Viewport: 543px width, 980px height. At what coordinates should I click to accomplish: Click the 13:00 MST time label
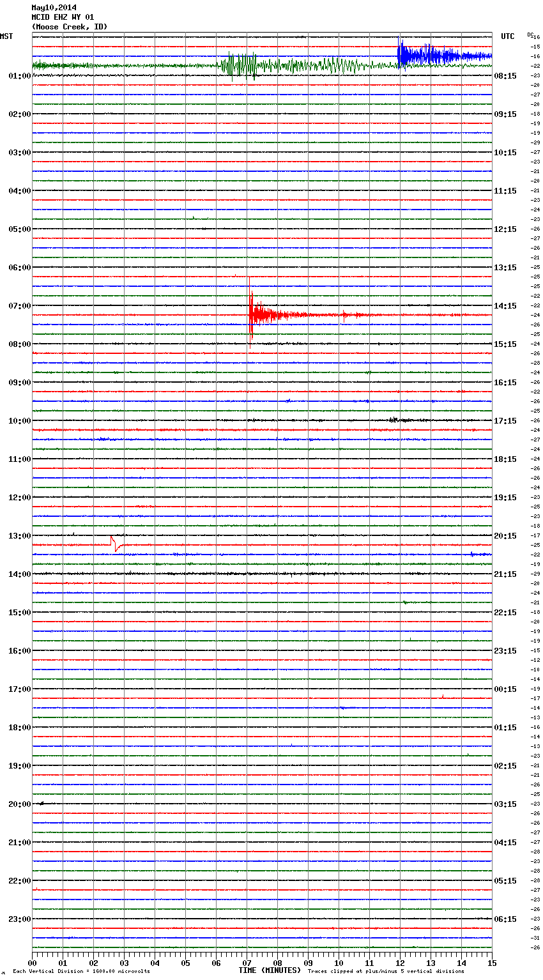pyautogui.click(x=20, y=536)
